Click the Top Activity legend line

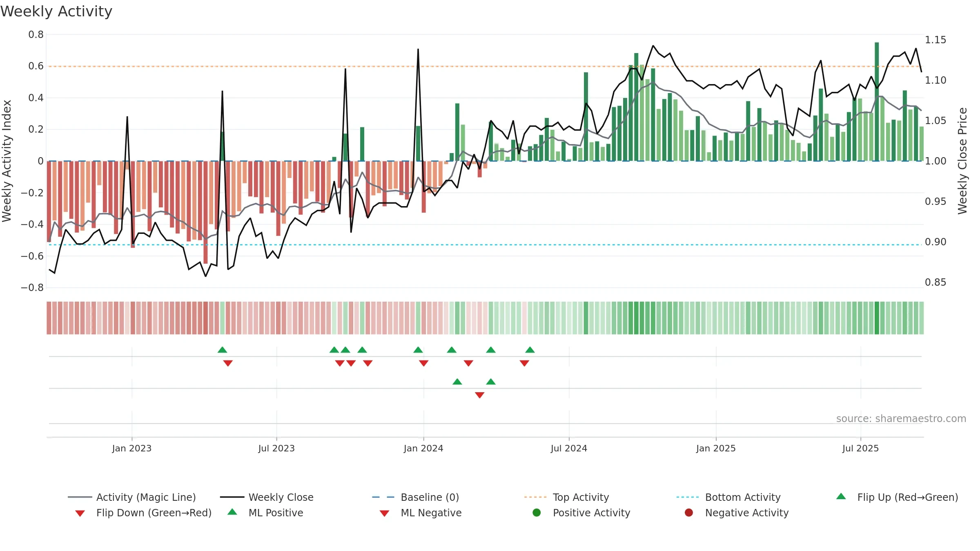[535, 497]
